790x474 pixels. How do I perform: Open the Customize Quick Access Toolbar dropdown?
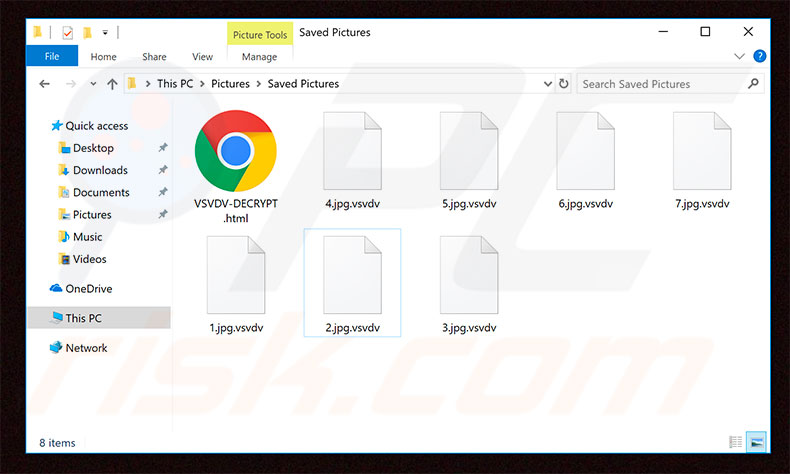pos(105,33)
